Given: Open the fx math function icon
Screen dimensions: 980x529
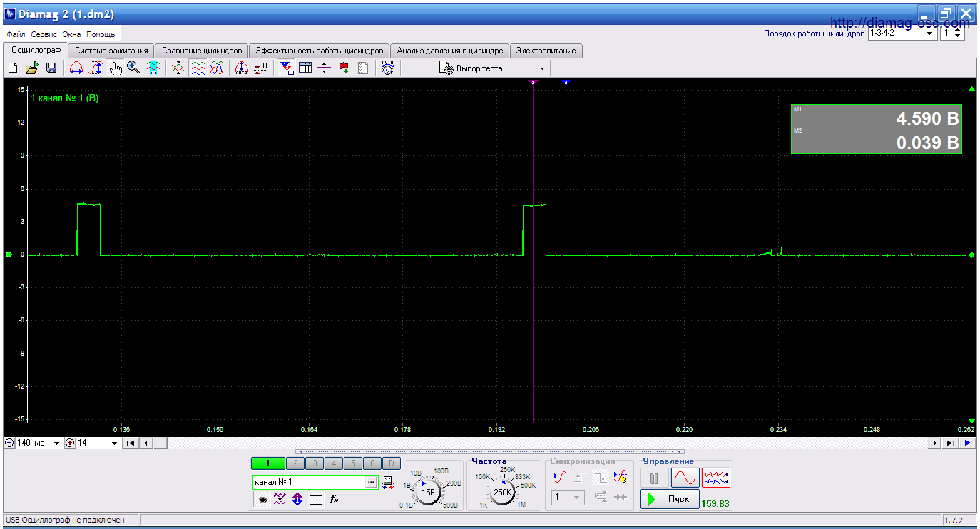Looking at the screenshot, I should pos(333,500).
